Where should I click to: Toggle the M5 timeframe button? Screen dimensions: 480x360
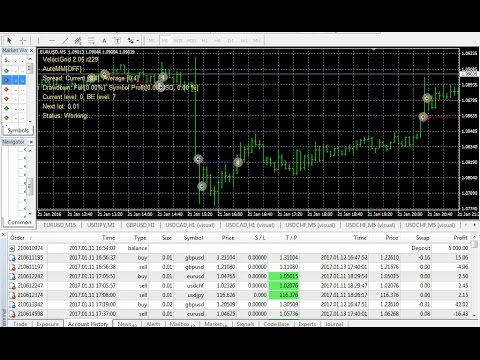tap(165, 41)
